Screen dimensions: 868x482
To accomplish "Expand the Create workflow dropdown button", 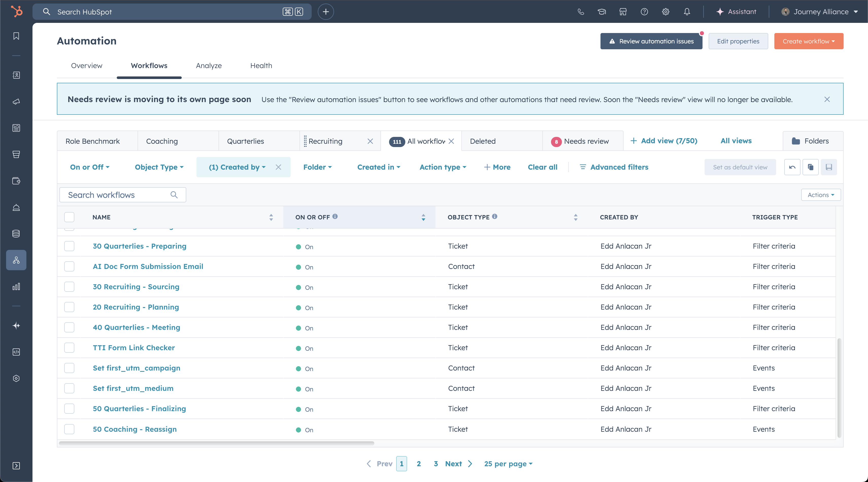I will coord(809,41).
